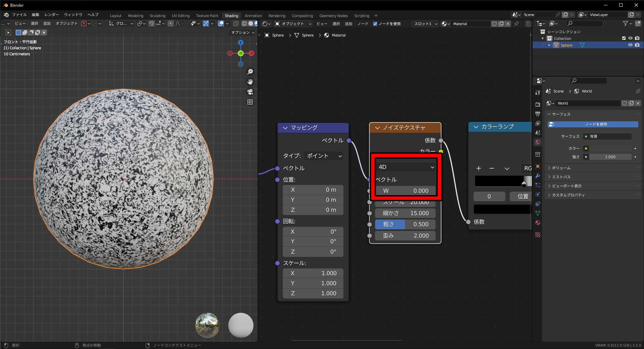Viewport: 644px width, 349px height.
Task: Click the camera view icon in viewport gizmos
Action: tap(250, 92)
